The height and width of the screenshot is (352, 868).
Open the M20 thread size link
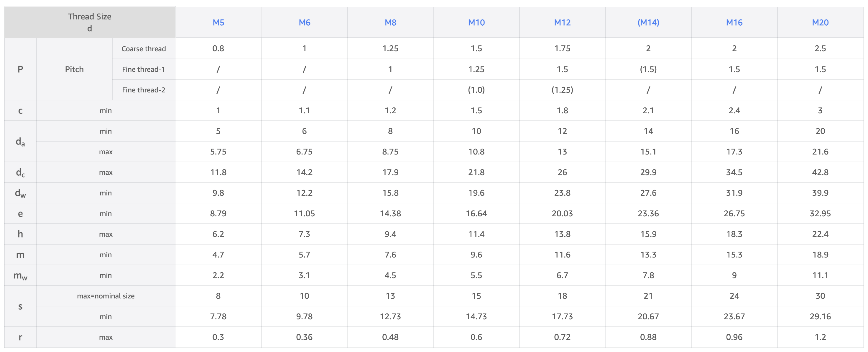pos(820,23)
